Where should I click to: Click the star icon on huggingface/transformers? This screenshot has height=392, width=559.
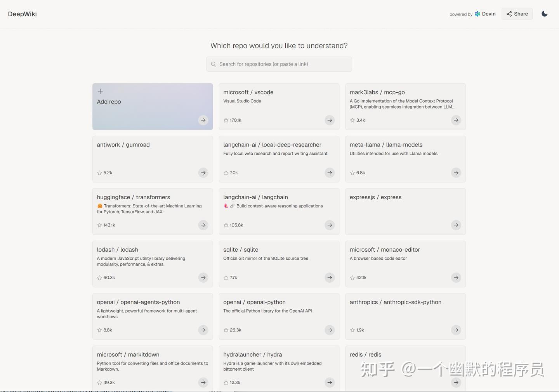(x=99, y=225)
